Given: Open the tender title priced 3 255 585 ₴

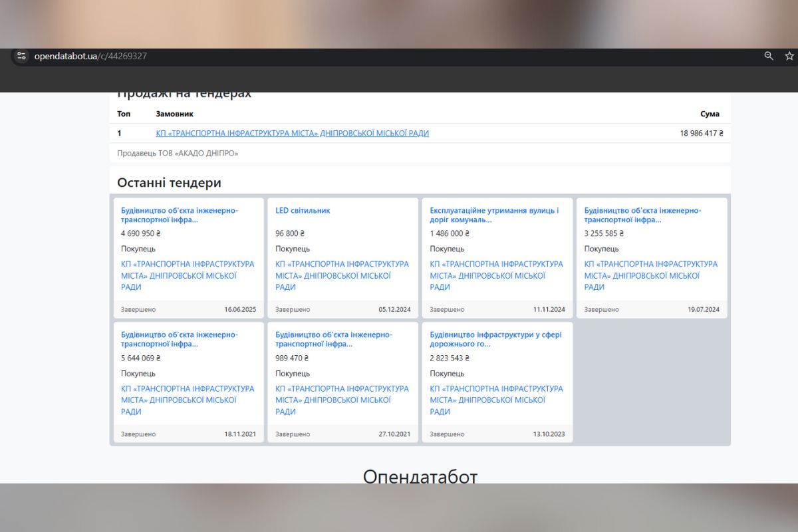Looking at the screenshot, I should (642, 215).
